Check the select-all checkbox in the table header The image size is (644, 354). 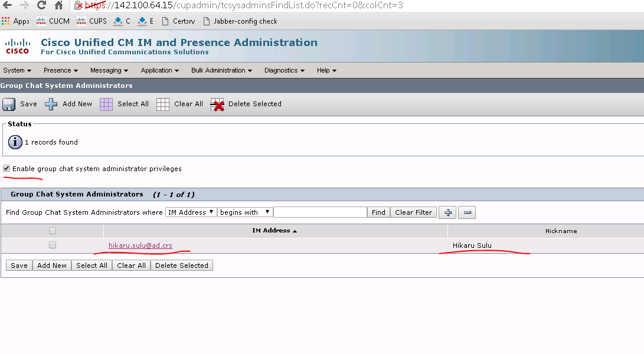(52, 231)
